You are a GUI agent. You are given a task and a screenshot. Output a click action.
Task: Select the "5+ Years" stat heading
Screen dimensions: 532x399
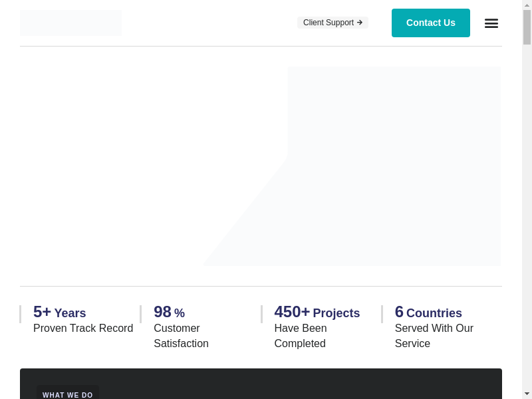click(x=60, y=313)
